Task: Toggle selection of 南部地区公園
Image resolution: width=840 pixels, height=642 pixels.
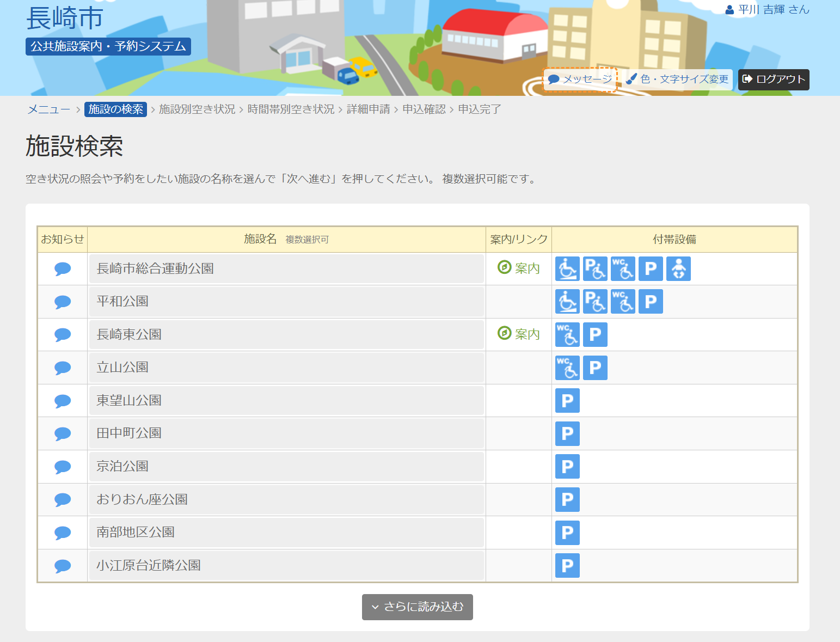Action: 286,533
